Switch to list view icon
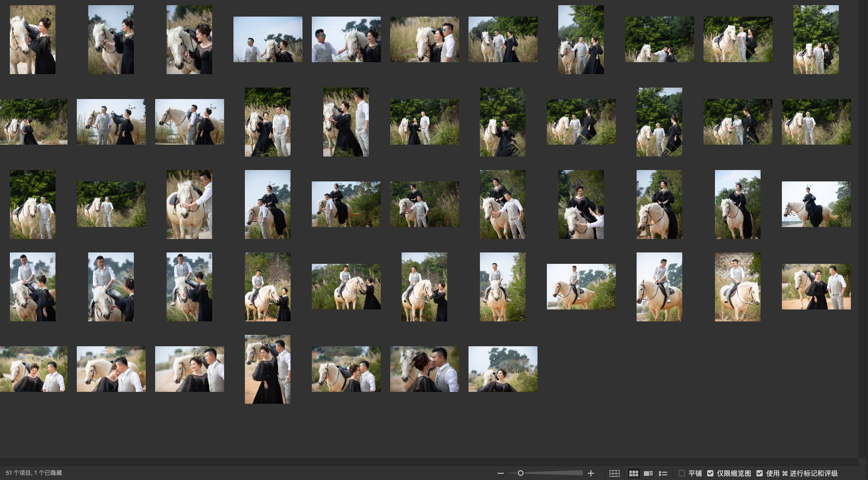868x480 pixels. point(663,473)
